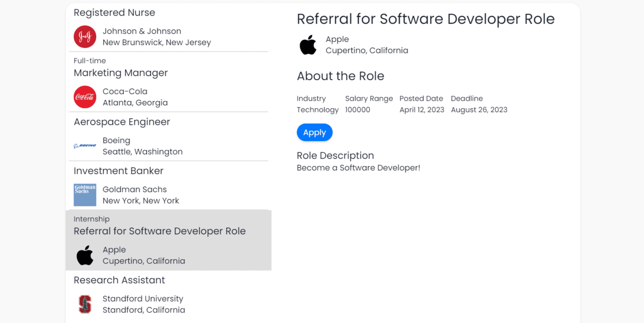Click 'Apple' company name in job list
This screenshot has width=644, height=323.
click(x=114, y=249)
